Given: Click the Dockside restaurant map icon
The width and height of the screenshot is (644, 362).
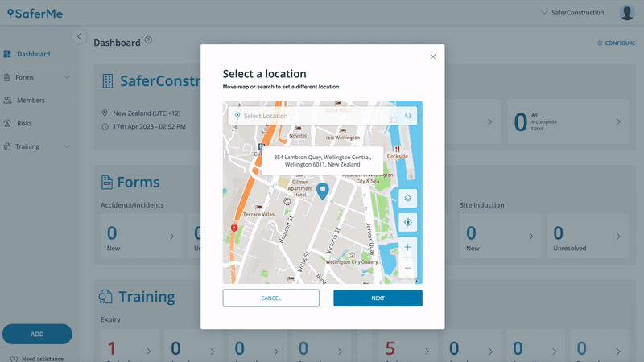Looking at the screenshot, I should [397, 150].
